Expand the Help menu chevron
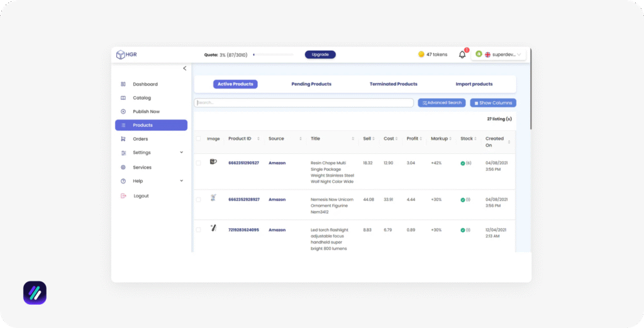This screenshot has height=328, width=644. click(182, 181)
